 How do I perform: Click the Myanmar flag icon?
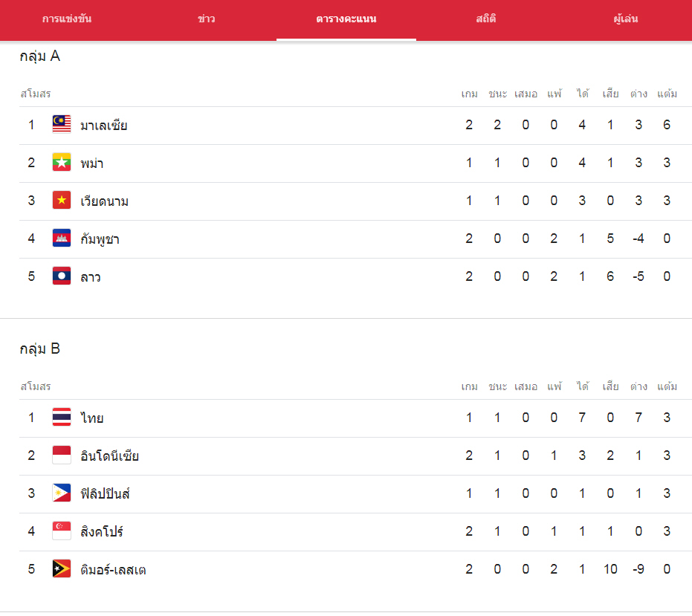click(x=62, y=162)
